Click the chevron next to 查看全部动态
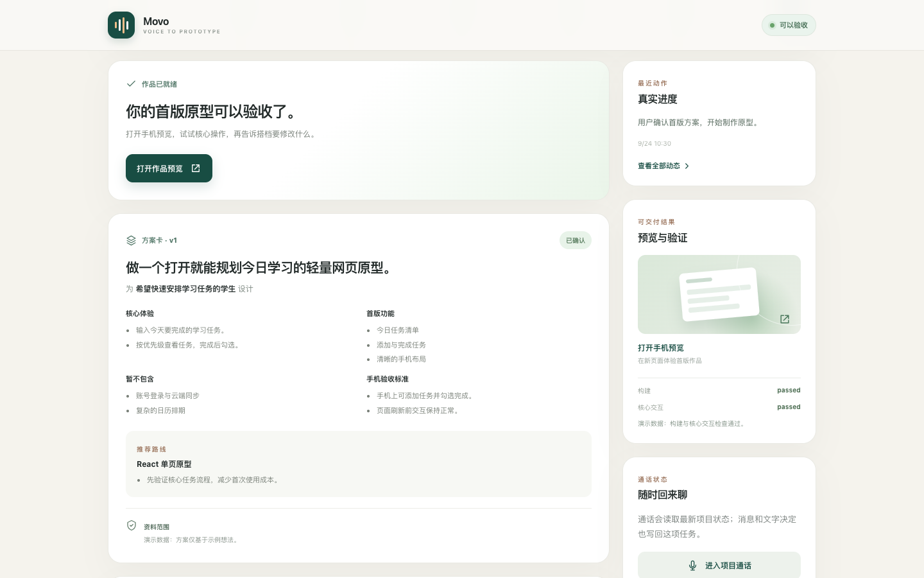 [687, 166]
